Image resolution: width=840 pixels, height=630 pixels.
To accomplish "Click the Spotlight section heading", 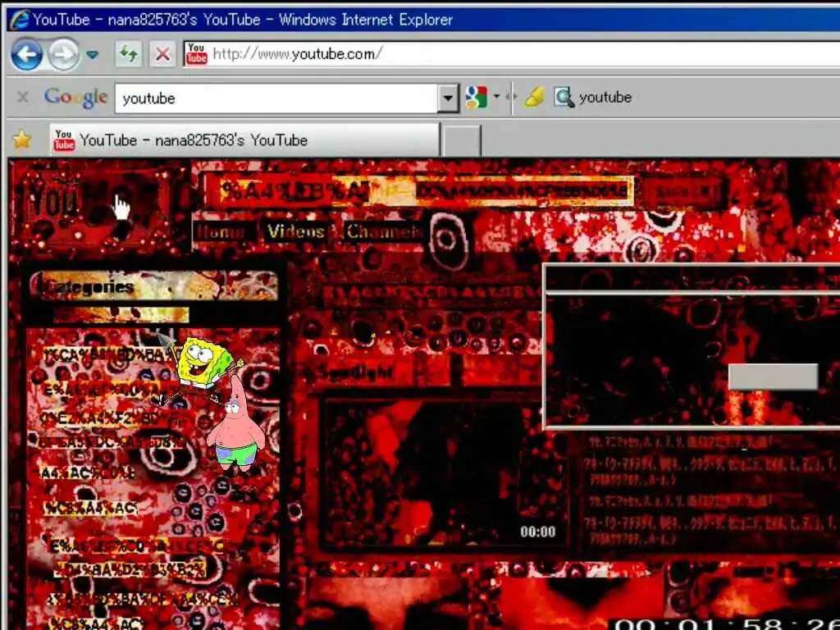I will pos(357,372).
